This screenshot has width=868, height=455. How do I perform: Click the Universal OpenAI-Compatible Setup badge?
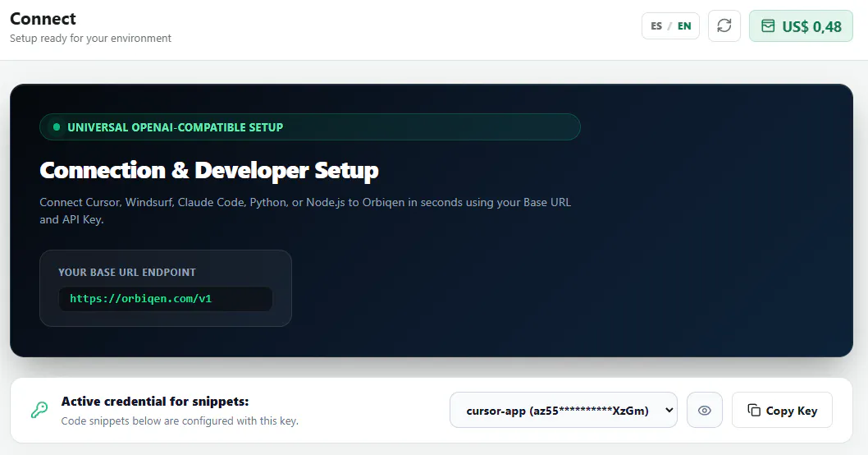[x=309, y=127]
